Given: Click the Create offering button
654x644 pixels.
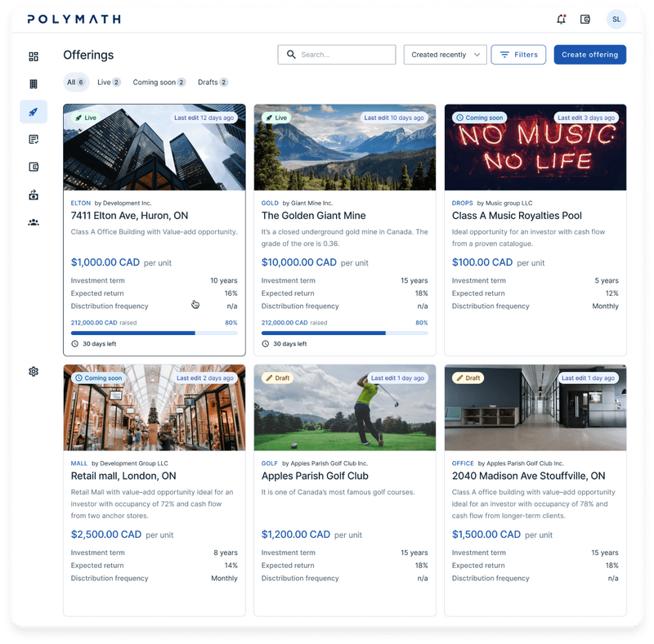Looking at the screenshot, I should (589, 54).
